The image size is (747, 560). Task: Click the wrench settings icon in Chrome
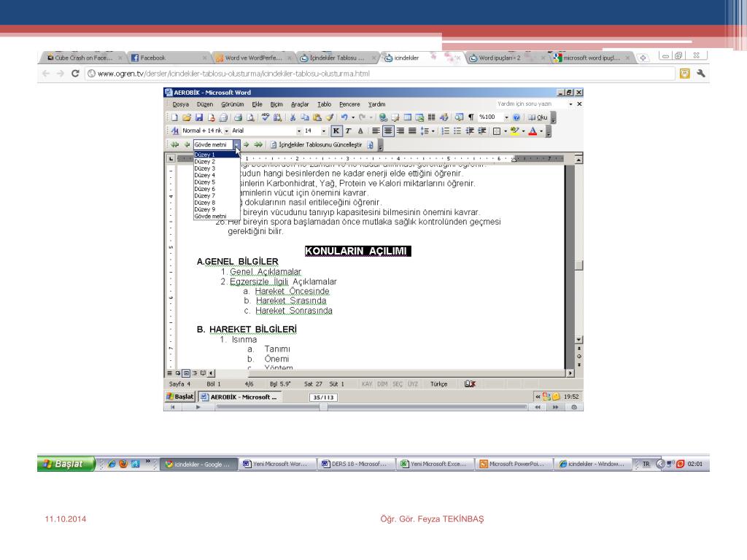coord(701,74)
